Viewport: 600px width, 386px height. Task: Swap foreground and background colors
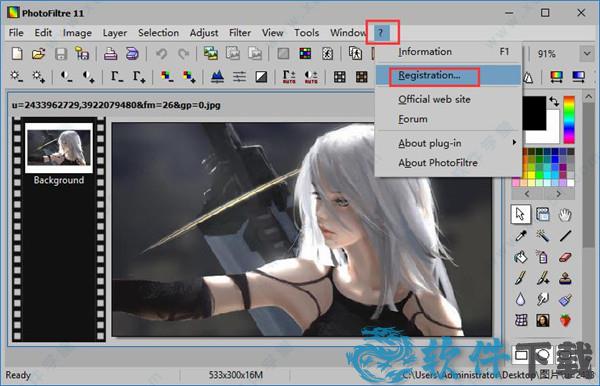[554, 101]
